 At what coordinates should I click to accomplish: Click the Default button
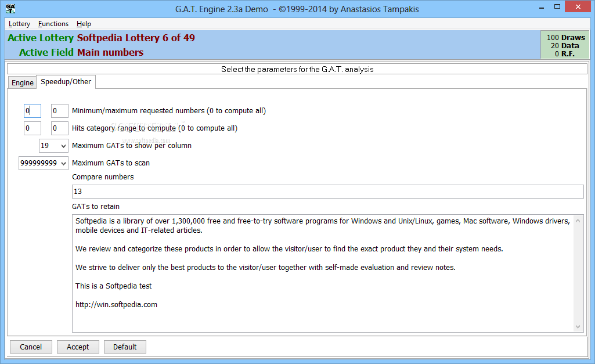[x=125, y=347]
